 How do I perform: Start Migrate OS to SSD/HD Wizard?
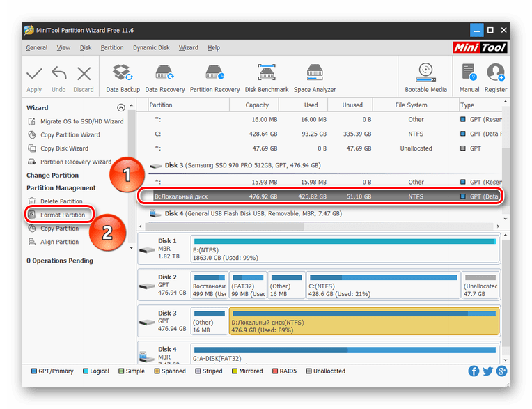[76, 121]
